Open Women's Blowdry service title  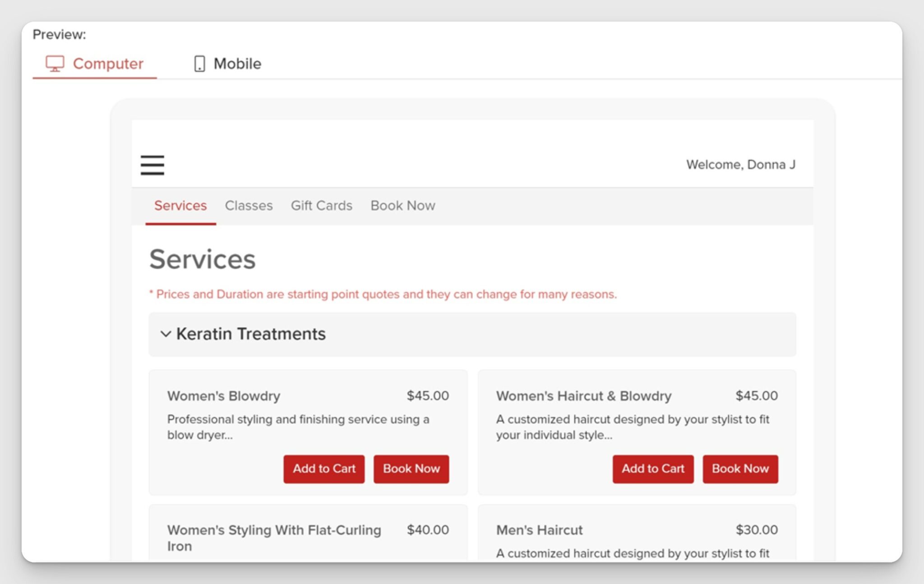(x=223, y=396)
